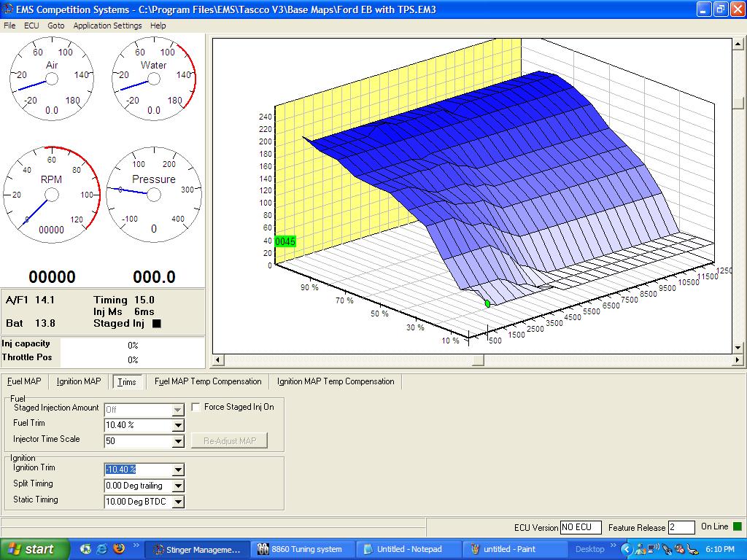The height and width of the screenshot is (560, 747).
Task: Click the graph's horizontal scrollbar thumb
Action: 478,360
